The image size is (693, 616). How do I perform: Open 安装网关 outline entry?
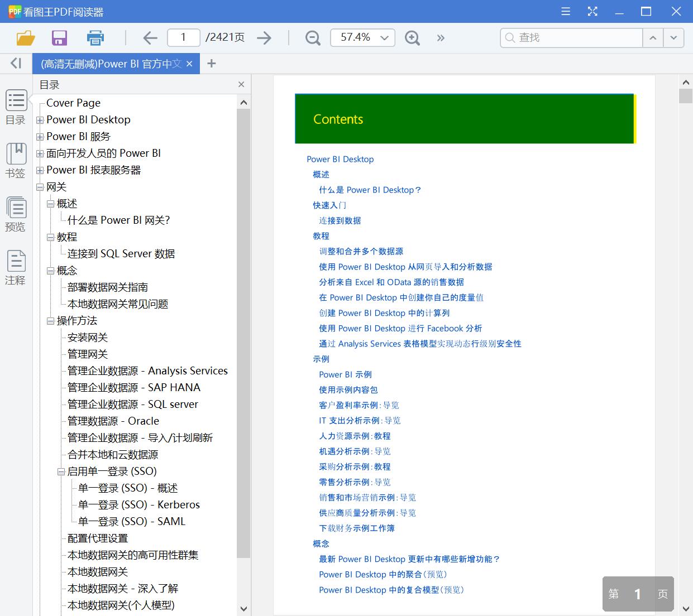(88, 337)
